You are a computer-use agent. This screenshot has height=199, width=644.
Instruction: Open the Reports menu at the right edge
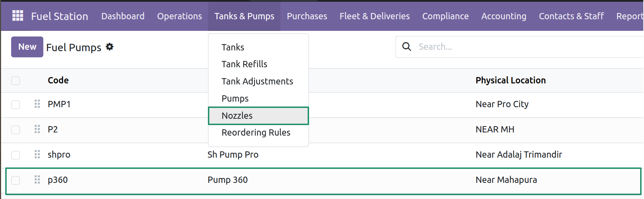629,16
